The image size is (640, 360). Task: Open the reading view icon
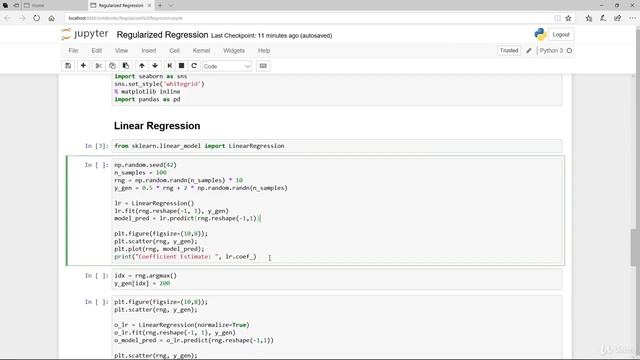click(557, 18)
